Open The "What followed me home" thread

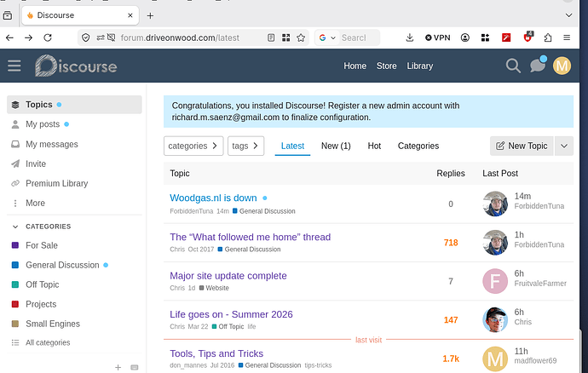[x=251, y=237]
